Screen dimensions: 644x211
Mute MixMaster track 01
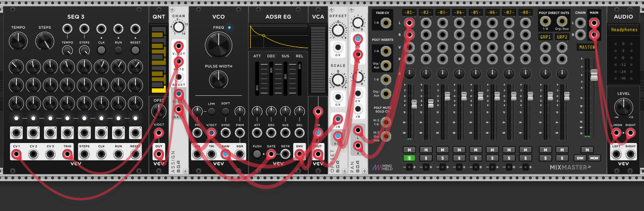pos(409,149)
